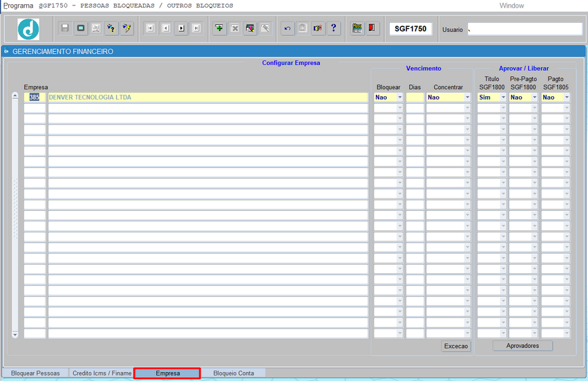Click the screen/monitor icon beside Save

click(x=81, y=28)
